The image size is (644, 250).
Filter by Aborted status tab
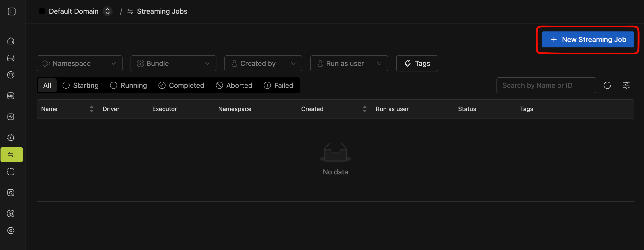tap(234, 86)
